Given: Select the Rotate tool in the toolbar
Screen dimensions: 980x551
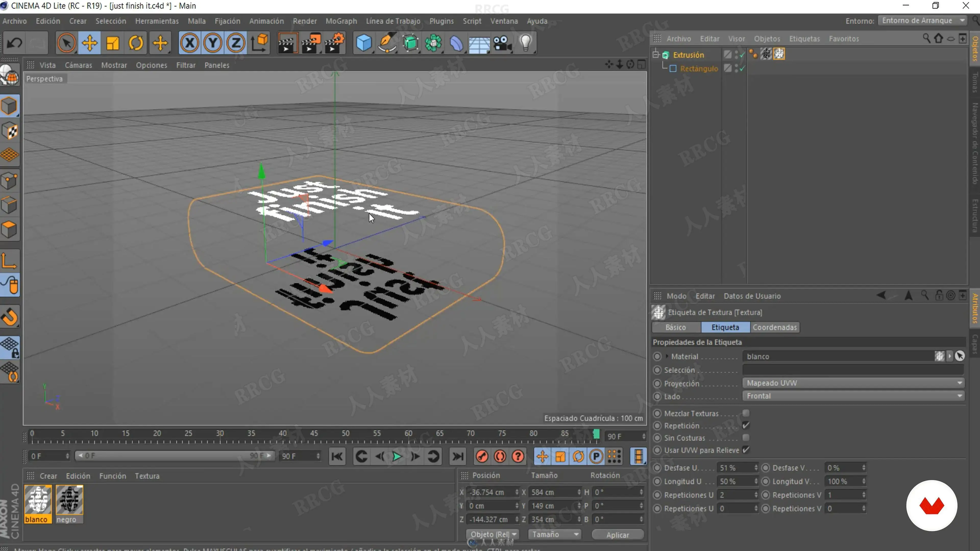Looking at the screenshot, I should (x=136, y=43).
